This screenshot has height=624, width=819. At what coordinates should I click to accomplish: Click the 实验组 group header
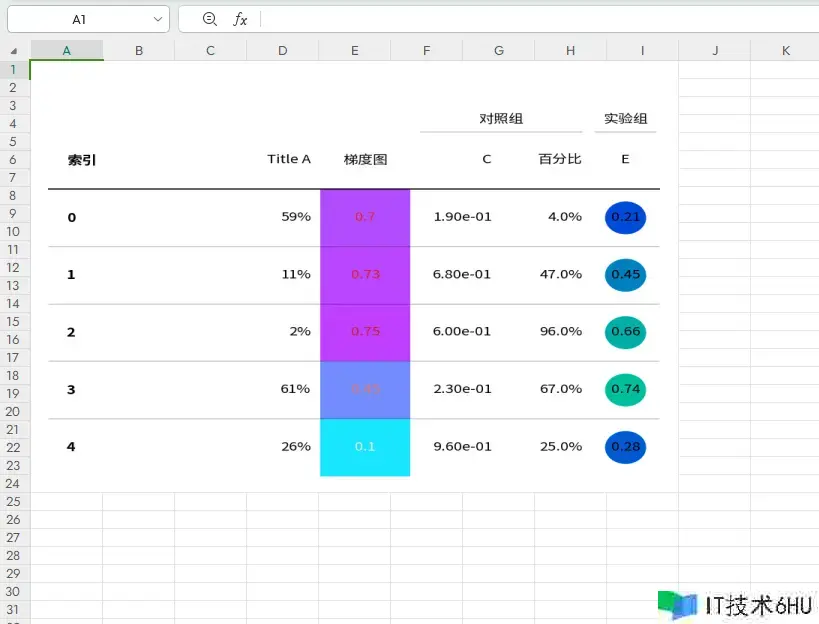tap(625, 119)
